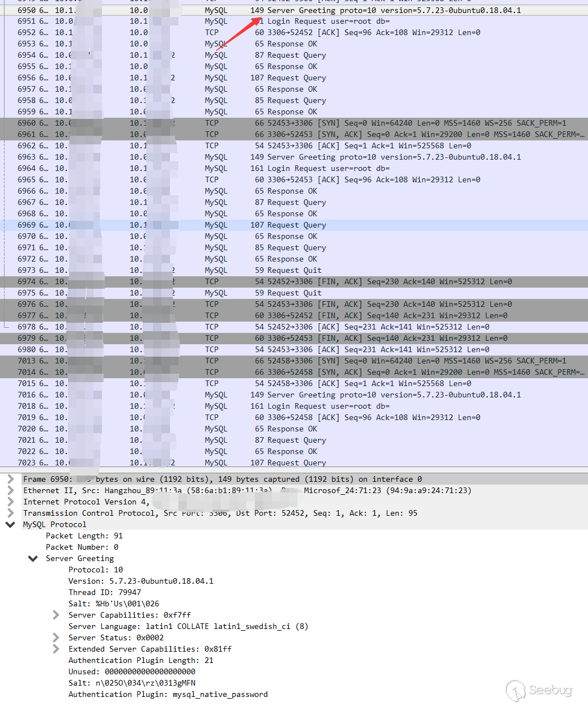The image size is (588, 706).
Task: Click Server Language latin1_swedish_ci field
Action: 189,626
